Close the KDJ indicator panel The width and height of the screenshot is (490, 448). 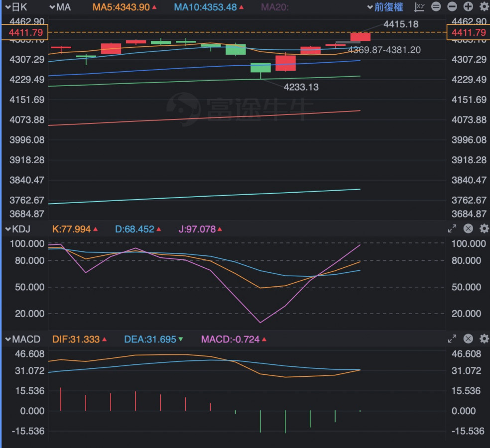point(468,228)
